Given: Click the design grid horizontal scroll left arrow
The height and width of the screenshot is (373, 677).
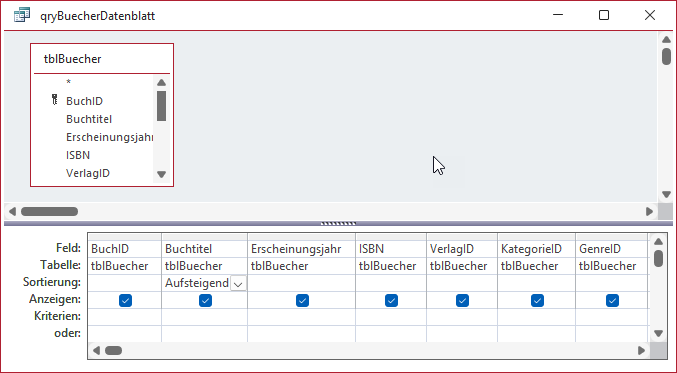Looking at the screenshot, I should (96, 350).
